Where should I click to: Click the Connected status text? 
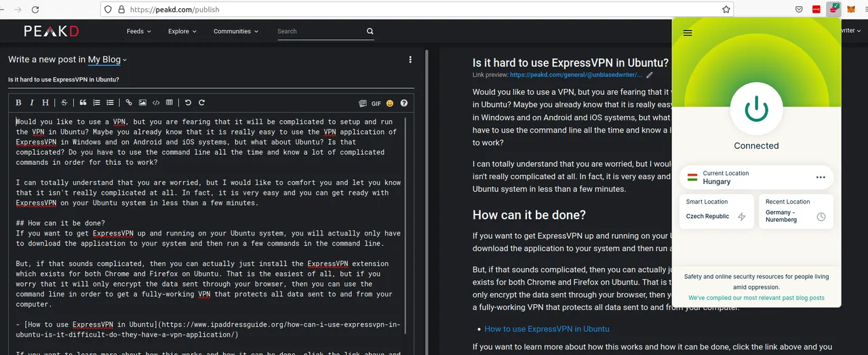coord(756,146)
